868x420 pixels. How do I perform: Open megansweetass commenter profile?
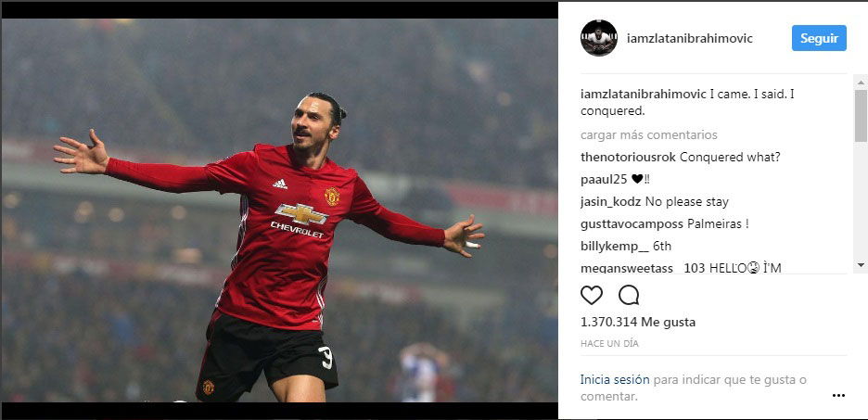pyautogui.click(x=627, y=268)
